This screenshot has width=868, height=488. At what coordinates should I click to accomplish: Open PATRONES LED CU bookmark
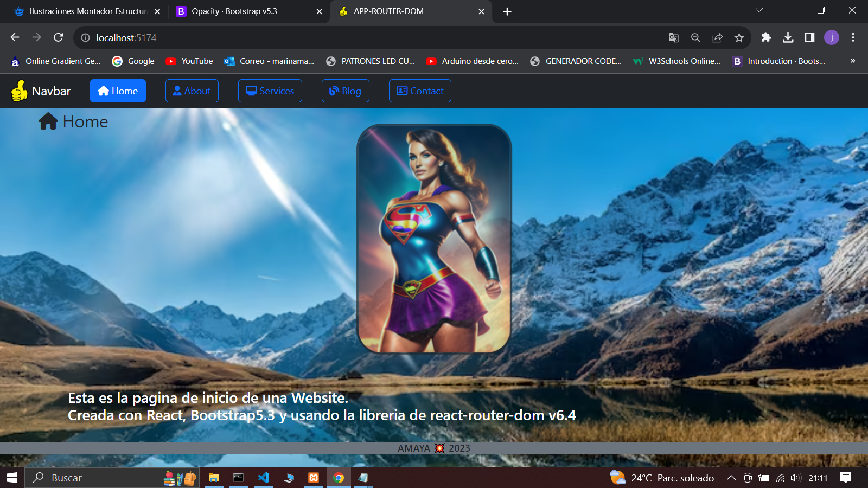(x=371, y=61)
